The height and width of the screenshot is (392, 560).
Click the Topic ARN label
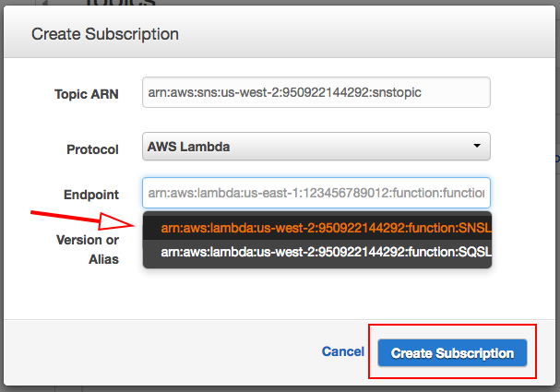[86, 95]
